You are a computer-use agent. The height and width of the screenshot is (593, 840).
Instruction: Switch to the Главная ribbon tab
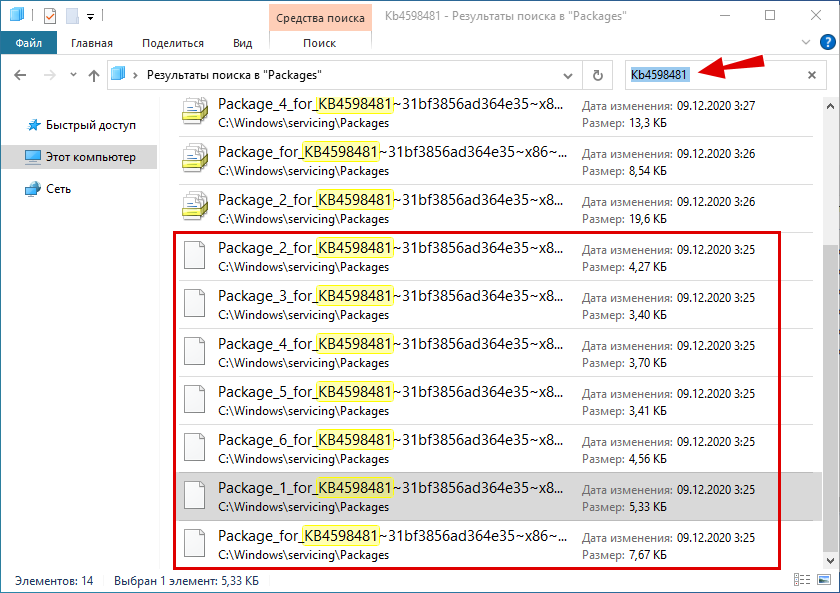(92, 43)
